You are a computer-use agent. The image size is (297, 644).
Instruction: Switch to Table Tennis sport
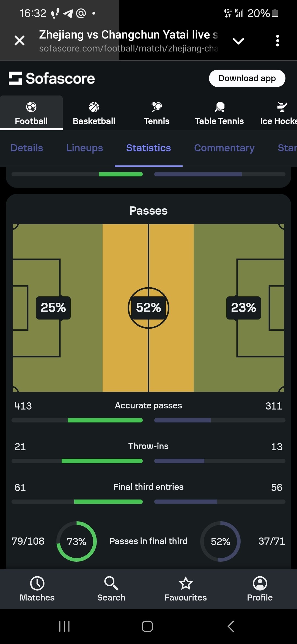(x=219, y=107)
